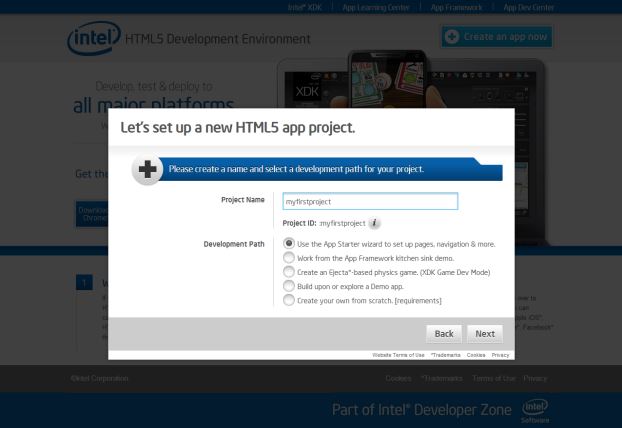Open the Privacy link in the page footer
This screenshot has width=622, height=428.
(x=535, y=378)
